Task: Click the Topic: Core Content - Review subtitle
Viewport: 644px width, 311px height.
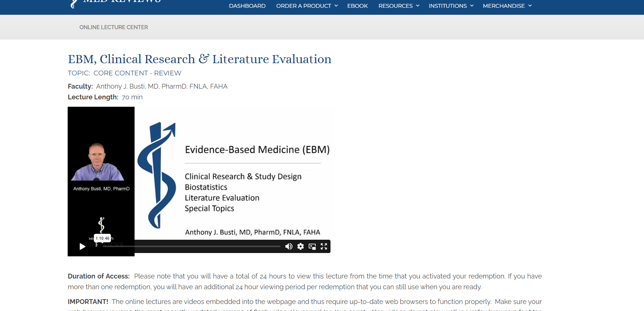Action: tap(124, 73)
